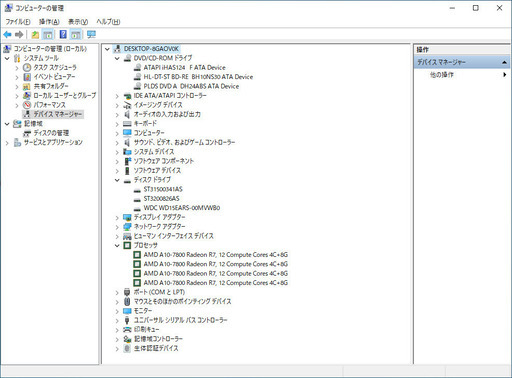The width and height of the screenshot is (512, 378).
Task: Select the ST3200826AS disk drive
Action: tap(161, 198)
